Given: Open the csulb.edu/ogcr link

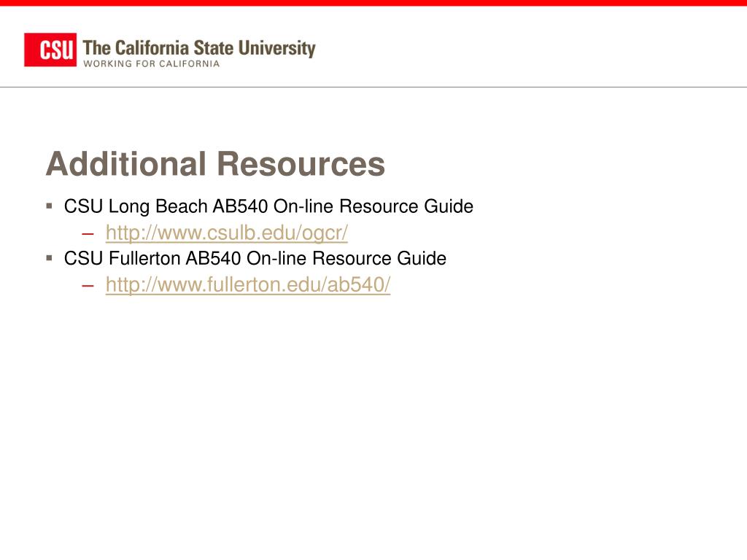Looking at the screenshot, I should [x=227, y=233].
